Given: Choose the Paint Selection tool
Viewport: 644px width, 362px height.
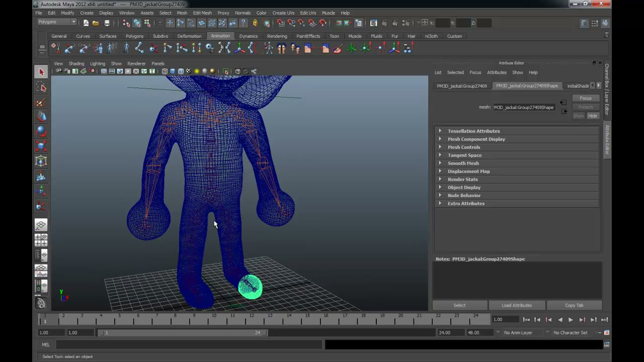Looking at the screenshot, I should [x=41, y=103].
